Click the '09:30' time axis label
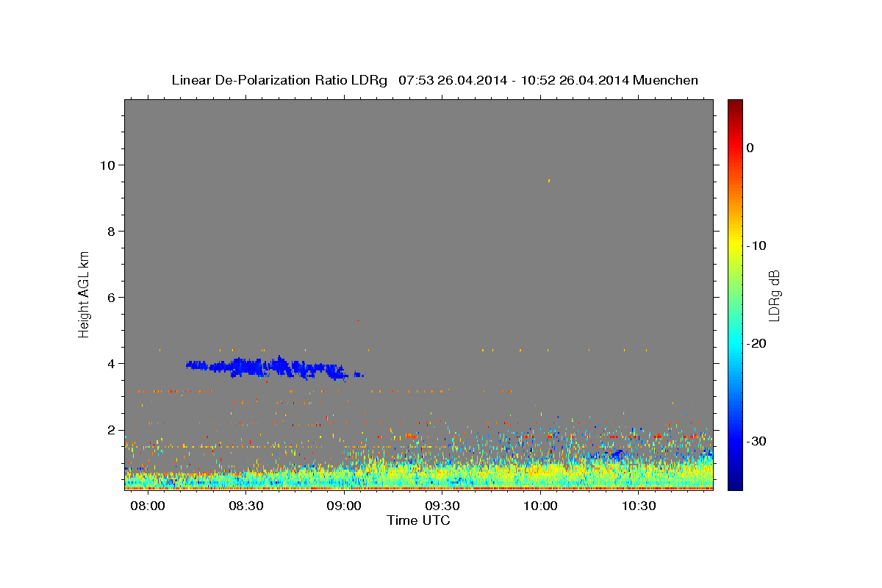The width and height of the screenshot is (882, 588). tap(443, 506)
